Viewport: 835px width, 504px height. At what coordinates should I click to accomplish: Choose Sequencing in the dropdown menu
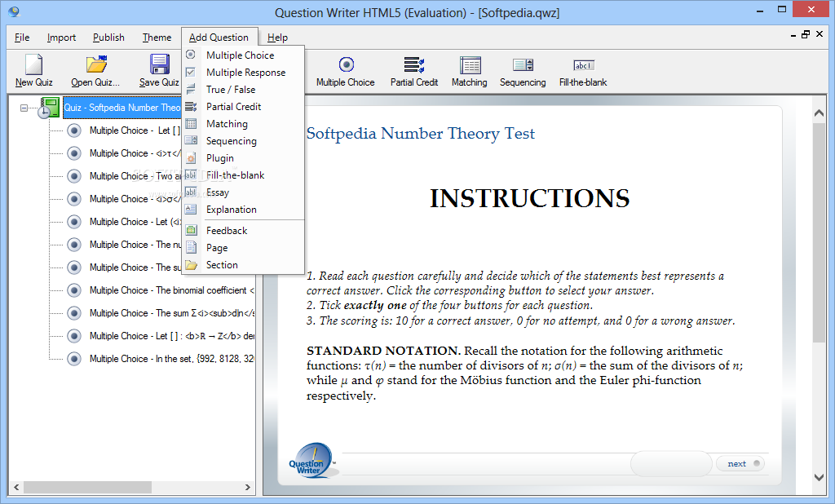point(243,140)
